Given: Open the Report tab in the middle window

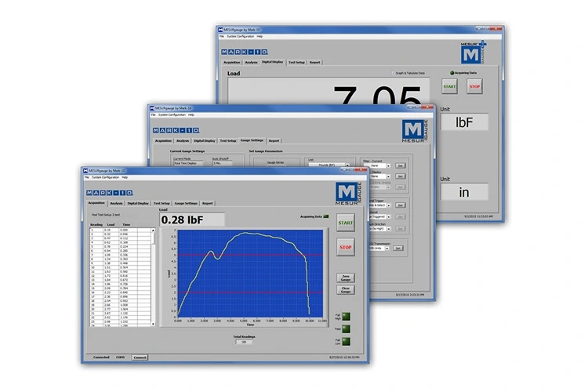Looking at the screenshot, I should point(274,140).
